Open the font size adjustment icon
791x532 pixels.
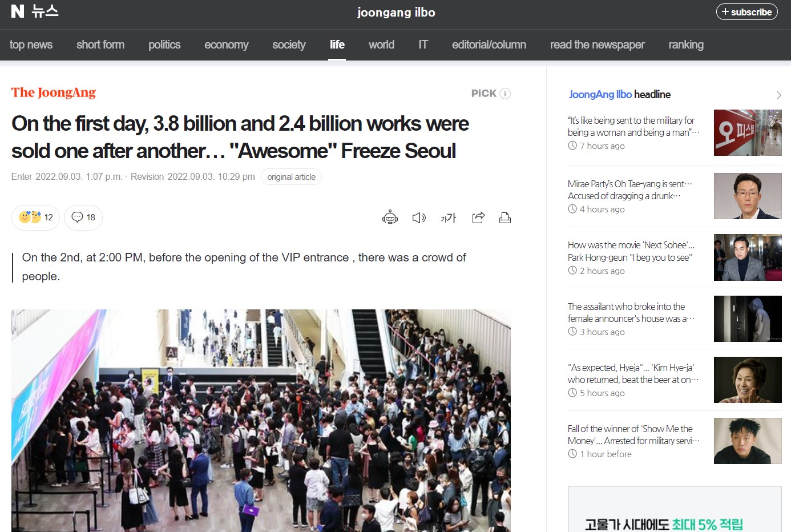pos(449,217)
